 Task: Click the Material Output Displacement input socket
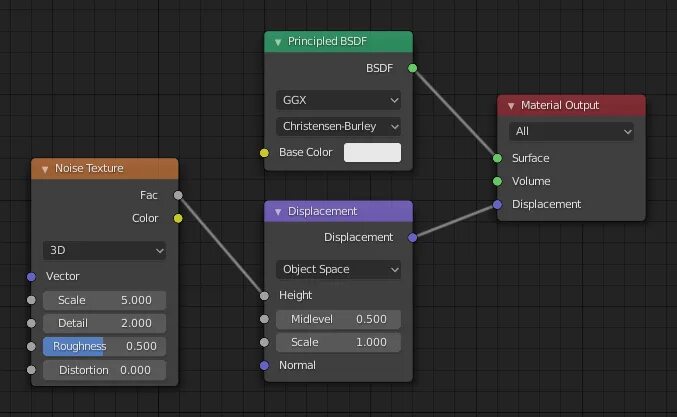[x=497, y=205]
